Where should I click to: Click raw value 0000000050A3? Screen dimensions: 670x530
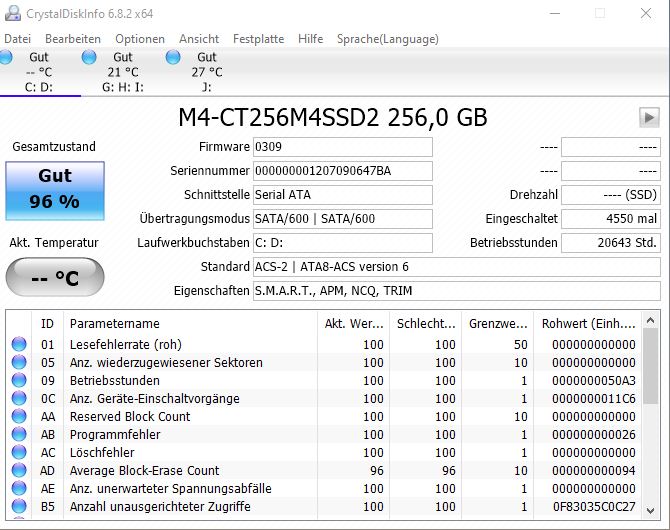click(594, 380)
